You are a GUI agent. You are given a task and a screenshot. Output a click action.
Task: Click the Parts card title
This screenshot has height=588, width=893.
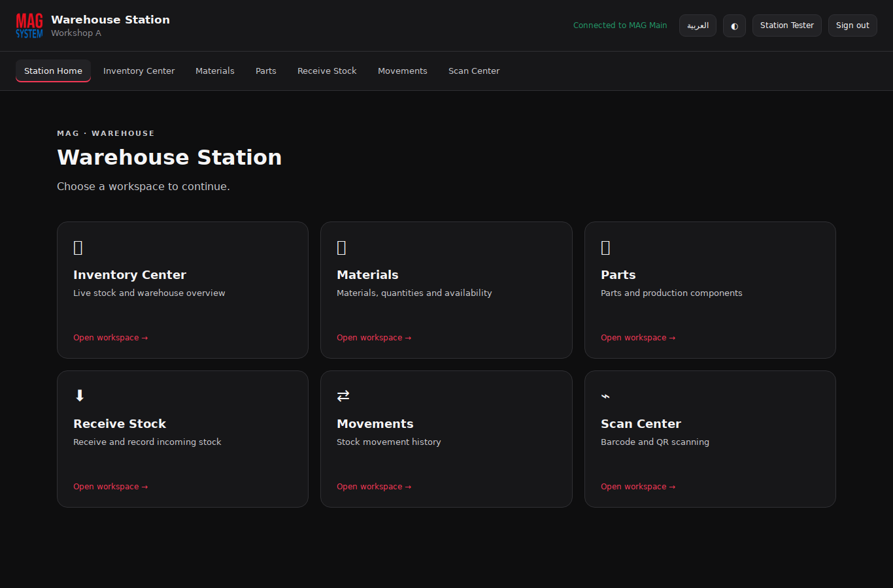618,275
